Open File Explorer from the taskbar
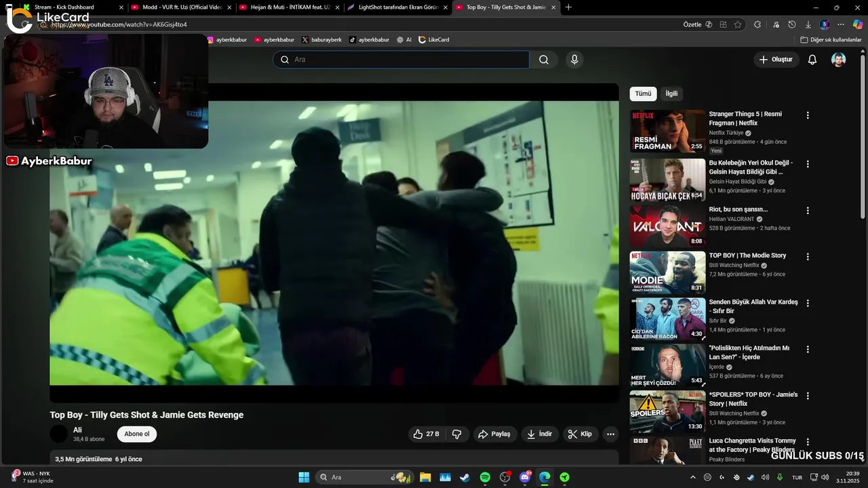The image size is (868, 488). coord(425,477)
